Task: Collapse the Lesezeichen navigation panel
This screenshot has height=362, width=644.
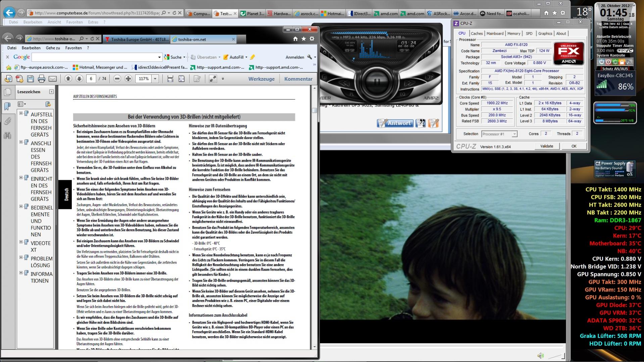Action: pos(51,92)
